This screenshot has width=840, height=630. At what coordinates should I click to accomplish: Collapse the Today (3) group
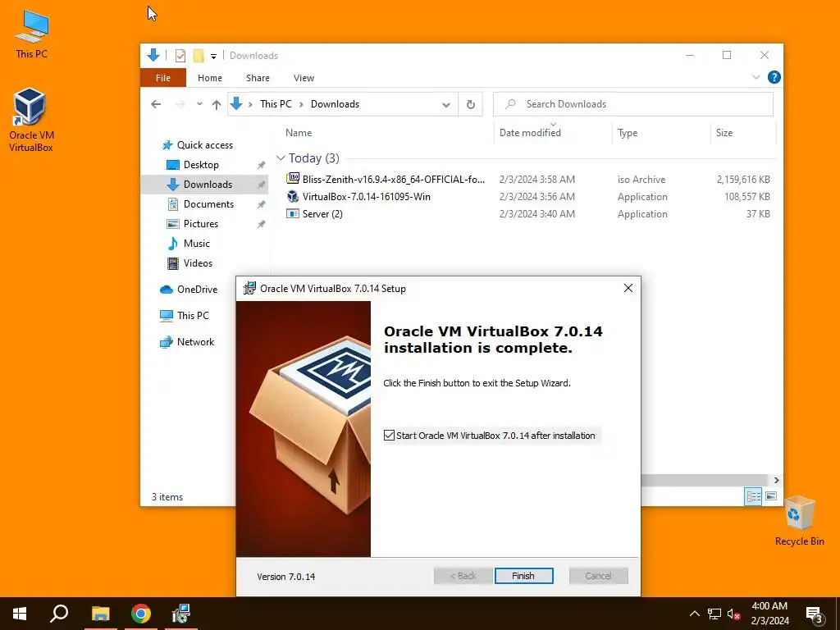(x=281, y=158)
